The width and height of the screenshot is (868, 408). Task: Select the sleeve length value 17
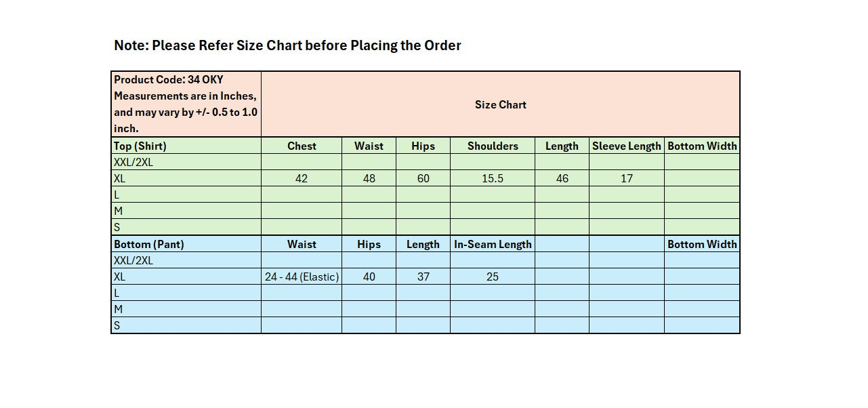(626, 179)
